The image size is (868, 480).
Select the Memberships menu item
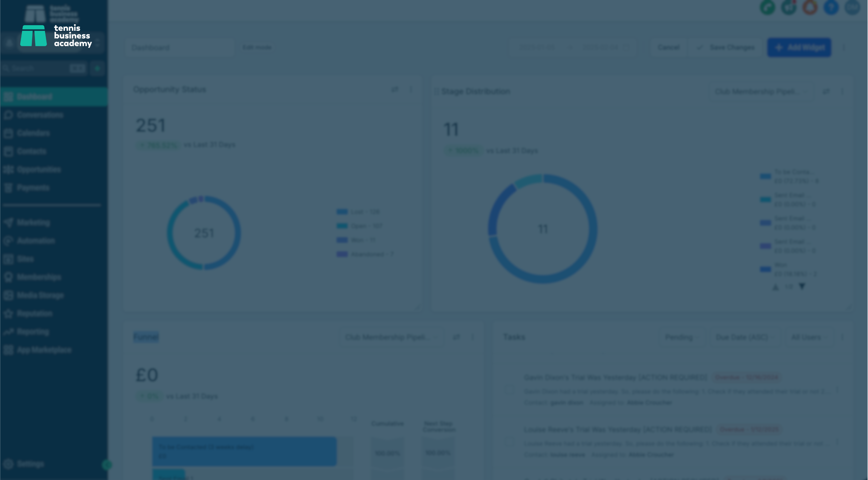39,277
